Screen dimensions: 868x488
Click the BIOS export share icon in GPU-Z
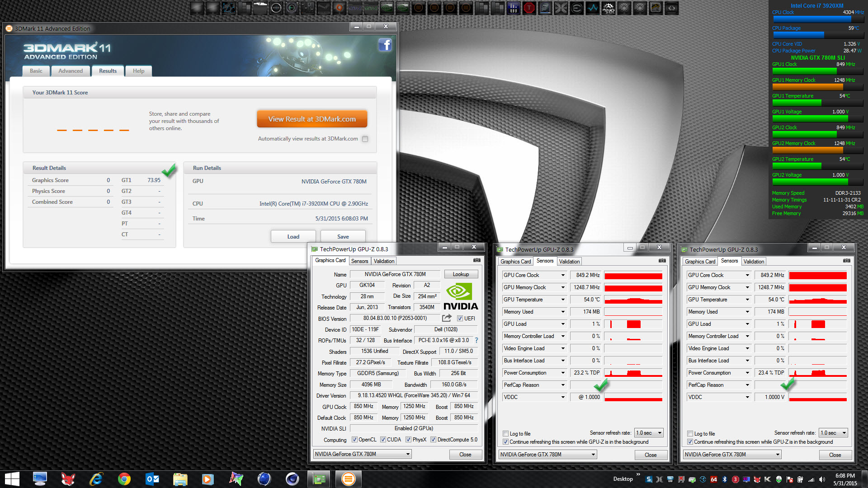click(447, 318)
